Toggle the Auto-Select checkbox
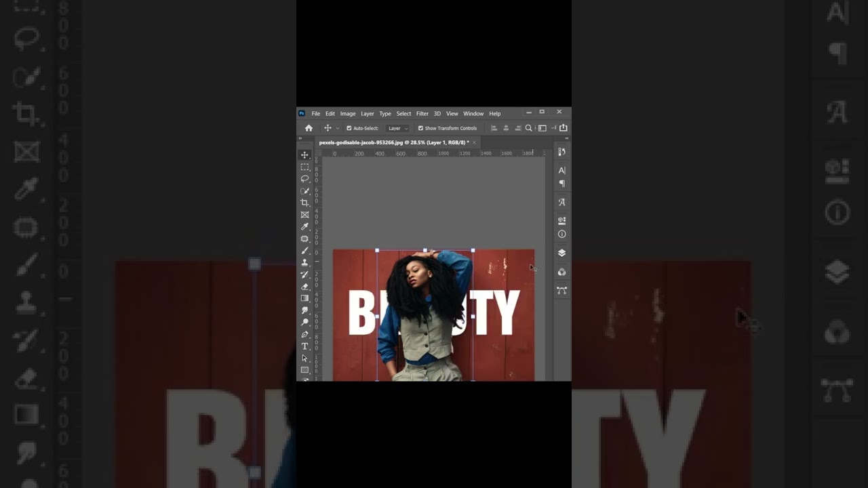Screen dimensions: 868x488 click(x=349, y=128)
